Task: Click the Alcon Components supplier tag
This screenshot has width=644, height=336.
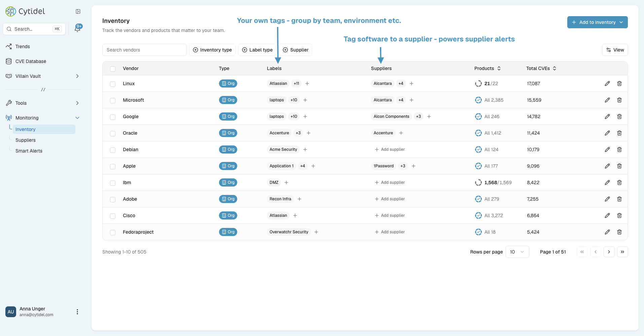Action: coord(391,116)
